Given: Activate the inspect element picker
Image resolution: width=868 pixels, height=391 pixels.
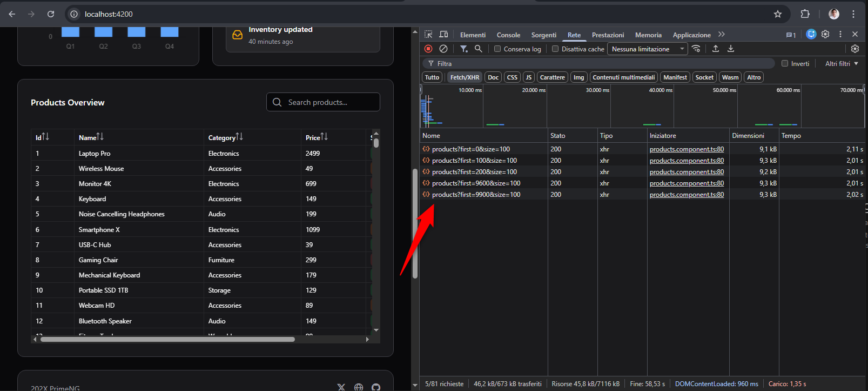Looking at the screenshot, I should [428, 35].
